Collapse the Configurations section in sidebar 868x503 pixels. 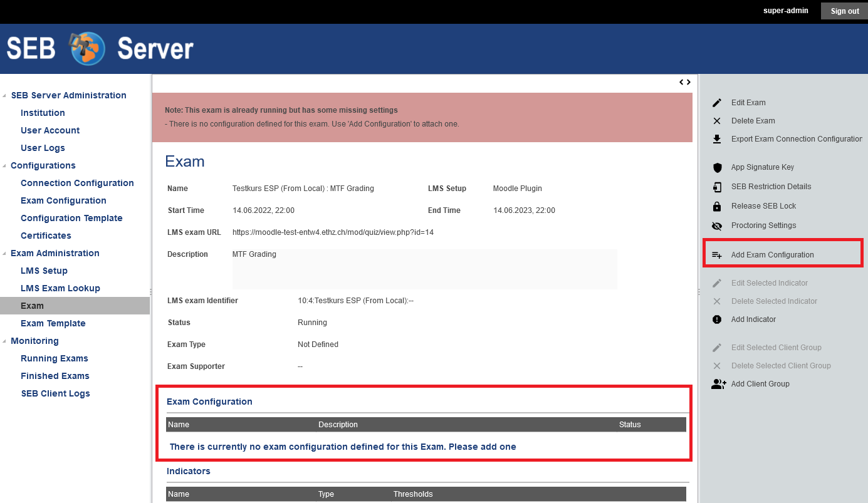coord(5,166)
